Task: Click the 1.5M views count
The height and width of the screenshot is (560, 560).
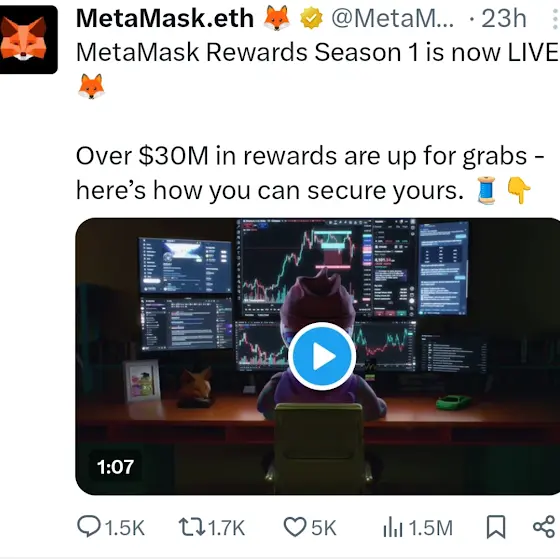Action: [x=430, y=528]
